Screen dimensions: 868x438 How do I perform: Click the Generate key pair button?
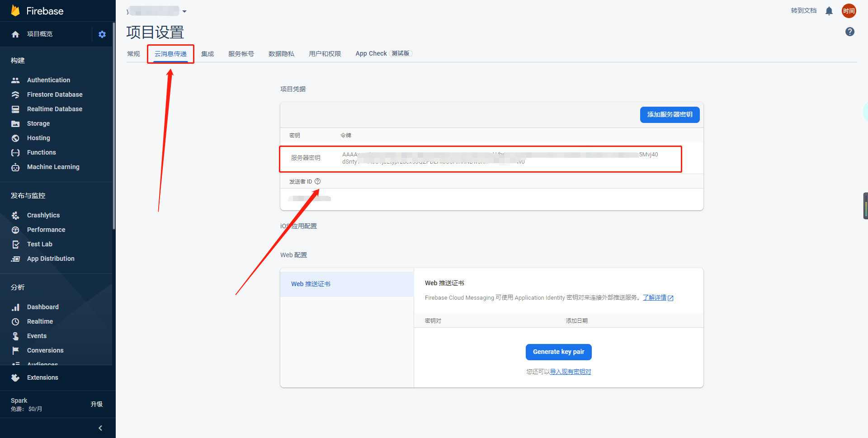[x=558, y=352]
